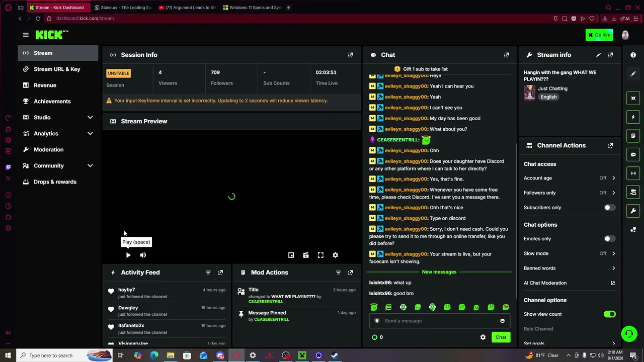Open Windows taskbar search box
This screenshot has height=362, width=644.
pyautogui.click(x=65, y=355)
